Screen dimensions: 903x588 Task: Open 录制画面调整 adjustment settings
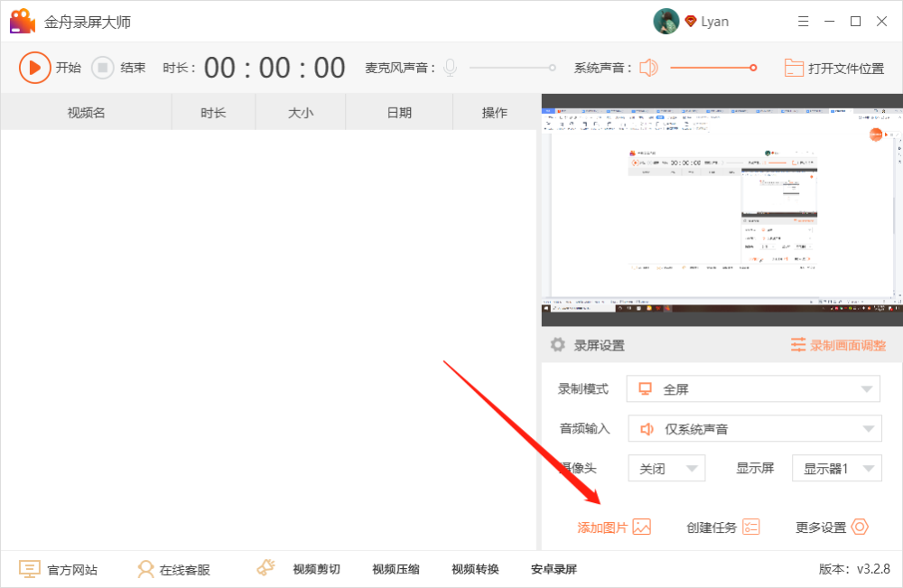click(x=838, y=345)
